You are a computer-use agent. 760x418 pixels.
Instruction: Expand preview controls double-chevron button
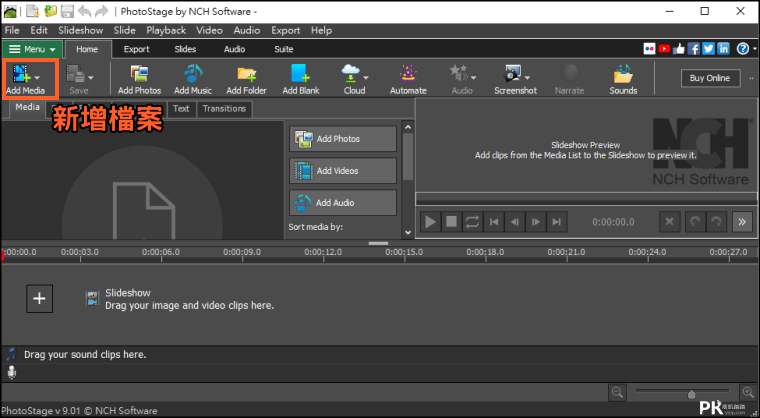coord(742,222)
